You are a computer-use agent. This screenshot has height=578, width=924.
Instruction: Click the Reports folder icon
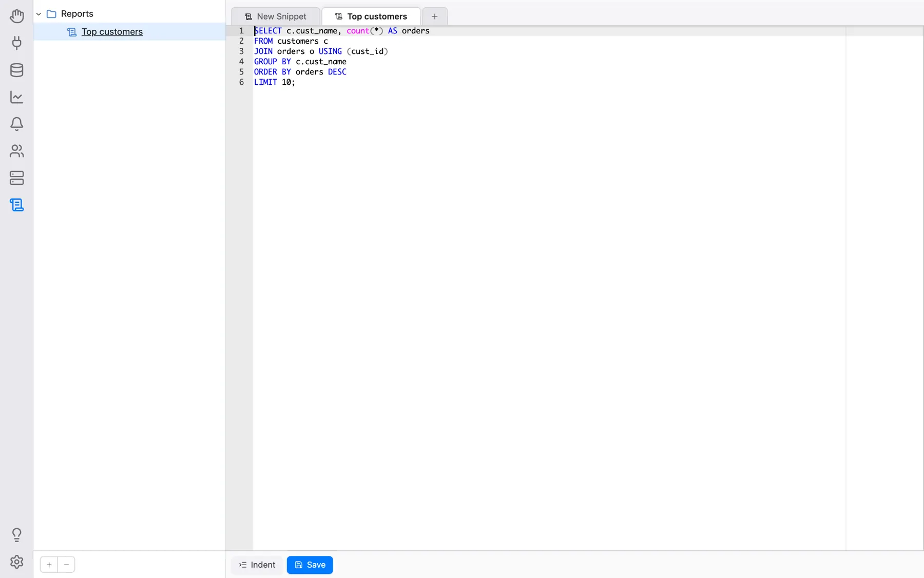(51, 14)
